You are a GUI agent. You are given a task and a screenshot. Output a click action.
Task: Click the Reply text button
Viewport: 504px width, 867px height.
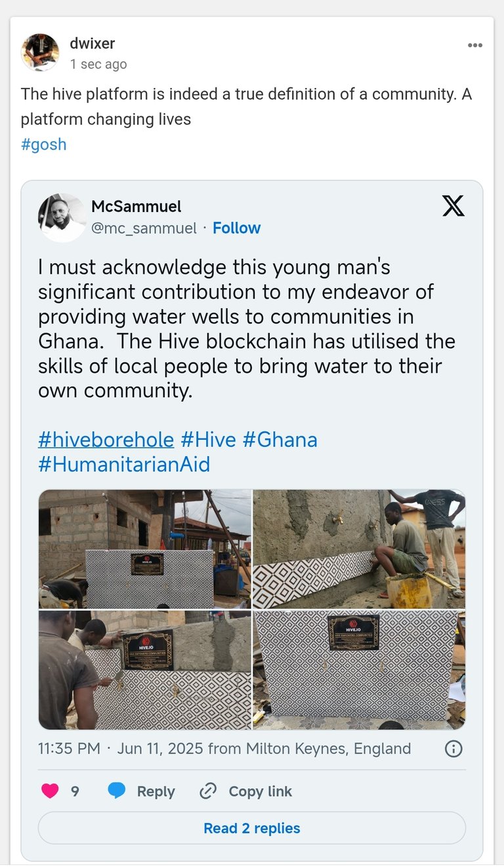click(x=156, y=792)
